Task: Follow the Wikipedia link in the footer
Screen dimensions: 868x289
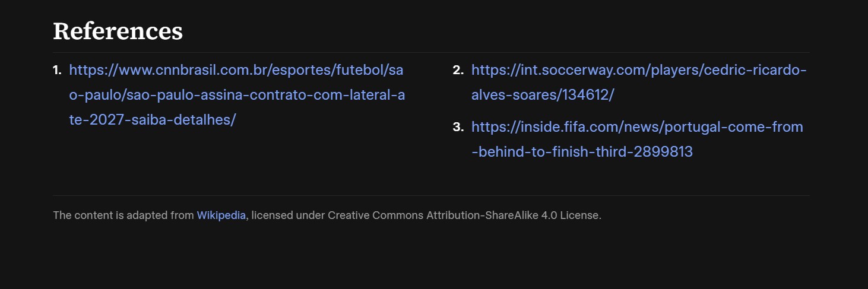Action: click(221, 215)
